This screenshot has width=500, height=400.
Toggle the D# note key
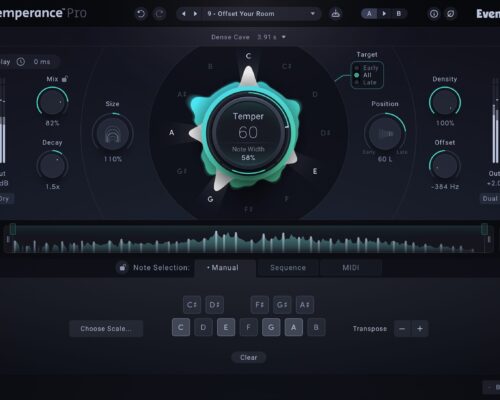(215, 305)
